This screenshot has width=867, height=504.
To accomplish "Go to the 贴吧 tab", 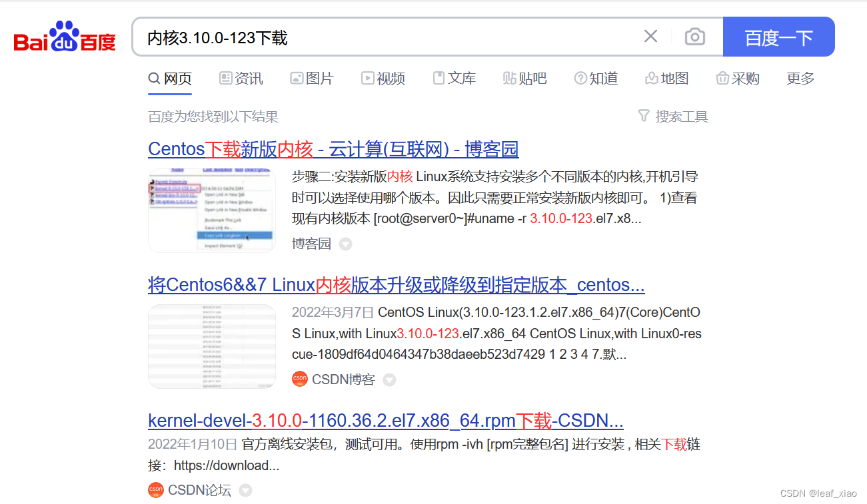I will pyautogui.click(x=525, y=79).
